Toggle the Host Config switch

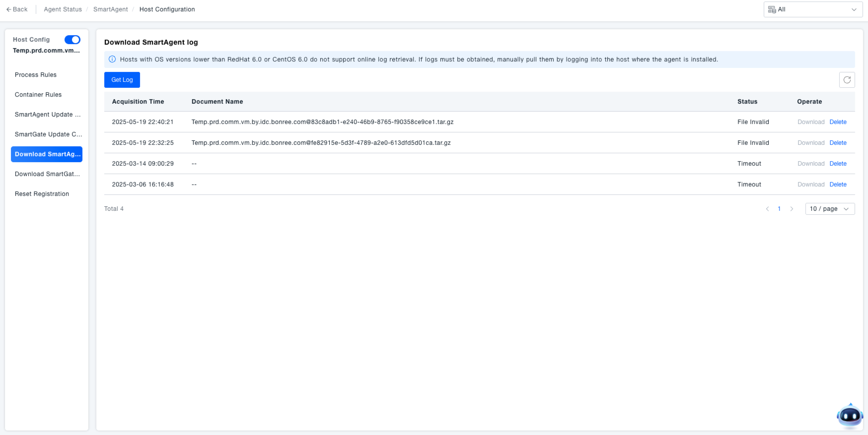[x=72, y=40]
